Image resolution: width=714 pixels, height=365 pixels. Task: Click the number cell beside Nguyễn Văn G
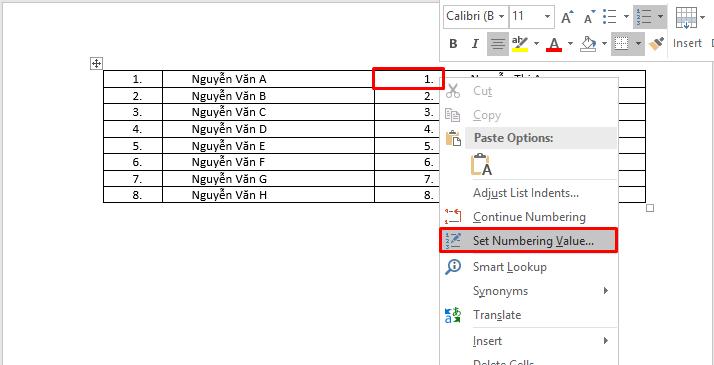tap(133, 179)
